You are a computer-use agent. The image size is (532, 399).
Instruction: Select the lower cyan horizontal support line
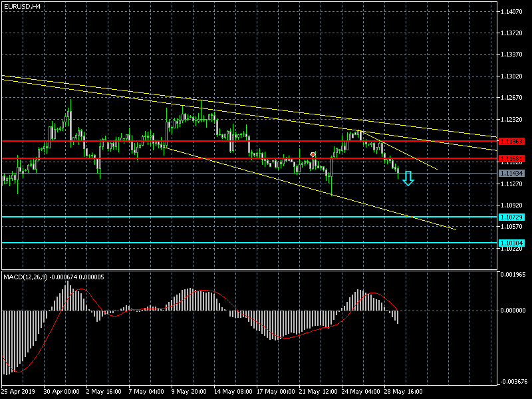[249, 243]
